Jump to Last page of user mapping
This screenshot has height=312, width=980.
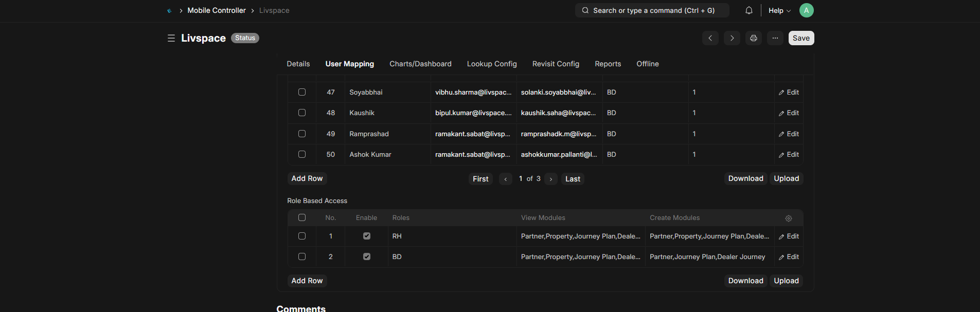pyautogui.click(x=573, y=179)
